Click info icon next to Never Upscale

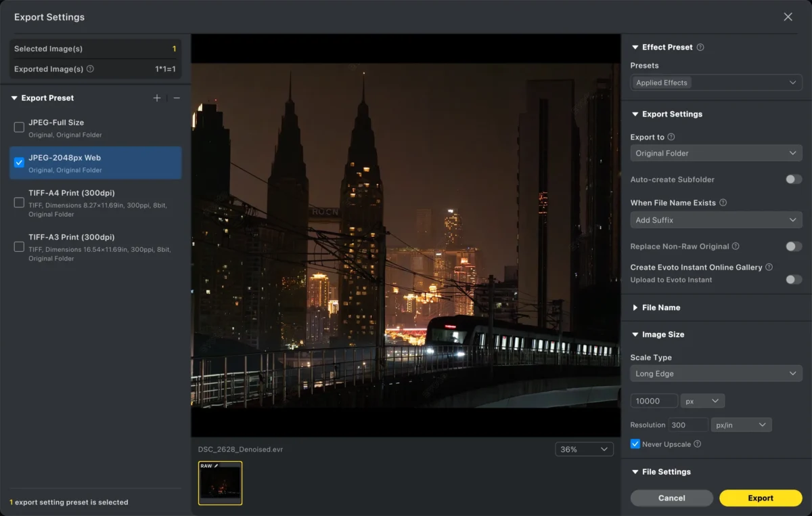click(x=697, y=444)
